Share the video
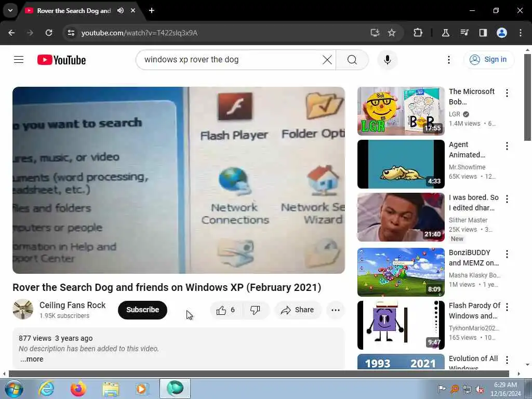This screenshot has width=532, height=399. [298, 310]
